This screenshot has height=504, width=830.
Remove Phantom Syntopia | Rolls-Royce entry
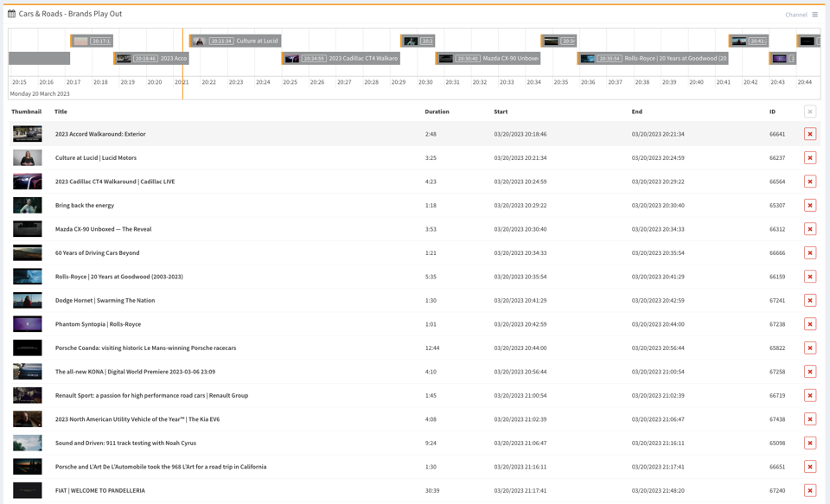[809, 324]
